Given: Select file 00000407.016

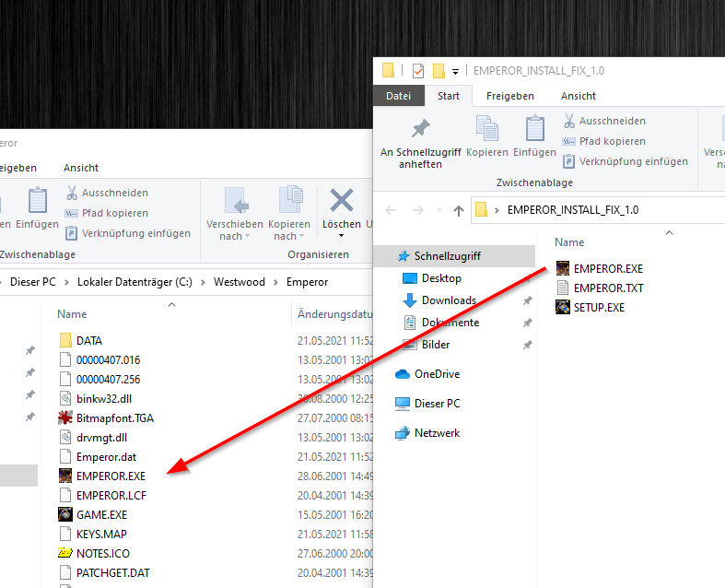Looking at the screenshot, I should point(99,360).
